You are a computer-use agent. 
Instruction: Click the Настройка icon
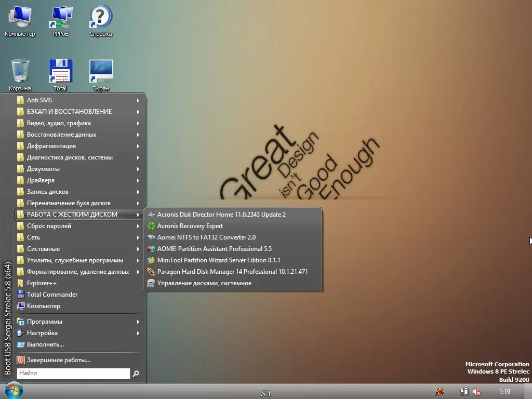(20, 333)
